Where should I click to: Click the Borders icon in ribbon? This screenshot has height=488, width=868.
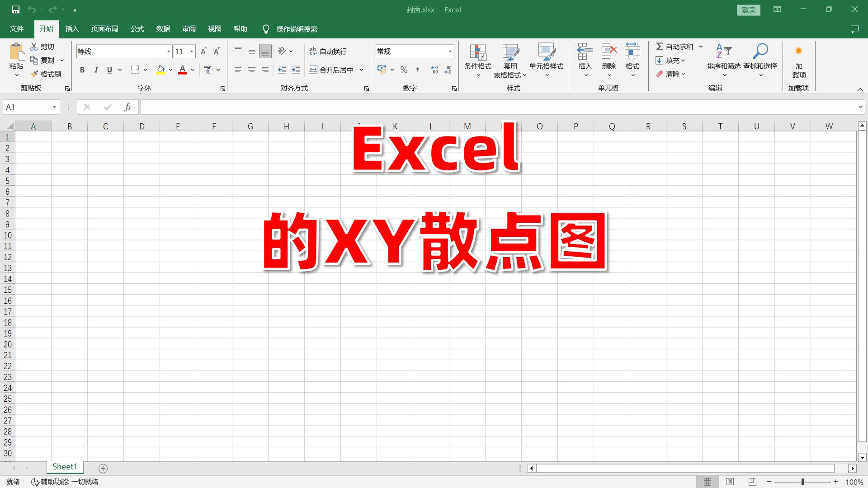coord(134,70)
